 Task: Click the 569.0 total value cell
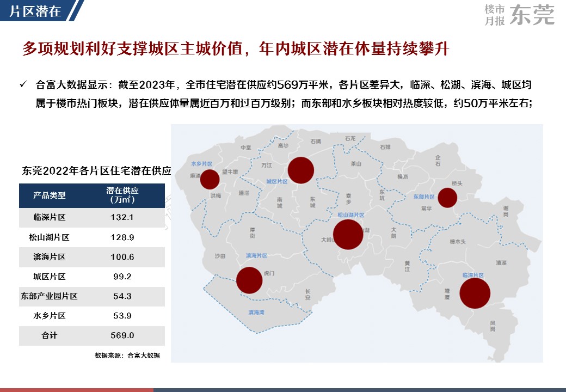(123, 336)
